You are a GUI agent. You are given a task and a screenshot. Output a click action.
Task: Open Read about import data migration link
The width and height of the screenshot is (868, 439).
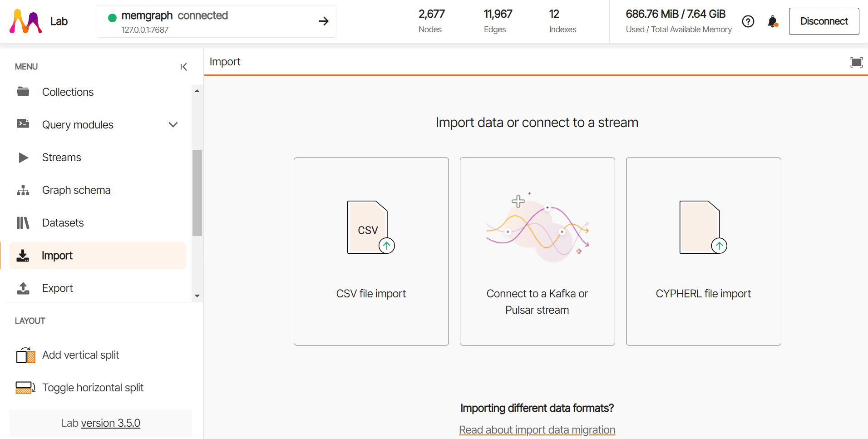click(537, 429)
